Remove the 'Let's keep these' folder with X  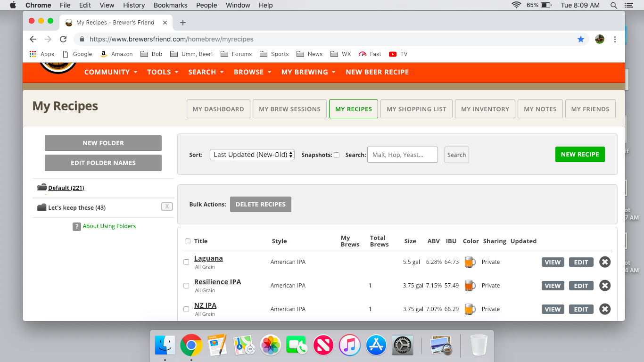point(167,206)
